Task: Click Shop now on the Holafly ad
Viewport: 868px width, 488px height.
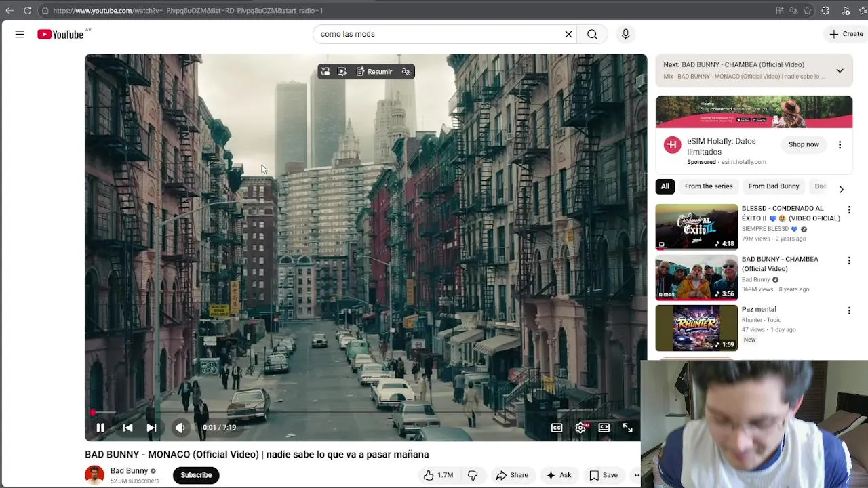Action: (x=804, y=144)
